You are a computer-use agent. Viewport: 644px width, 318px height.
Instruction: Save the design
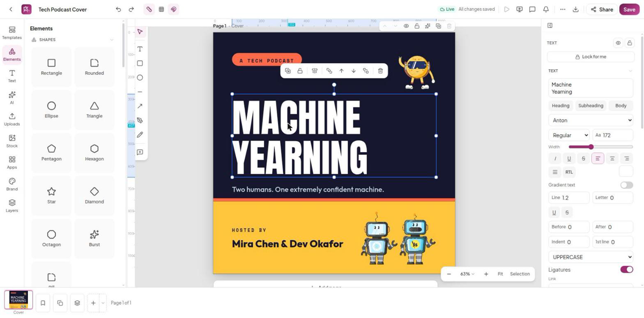click(629, 9)
